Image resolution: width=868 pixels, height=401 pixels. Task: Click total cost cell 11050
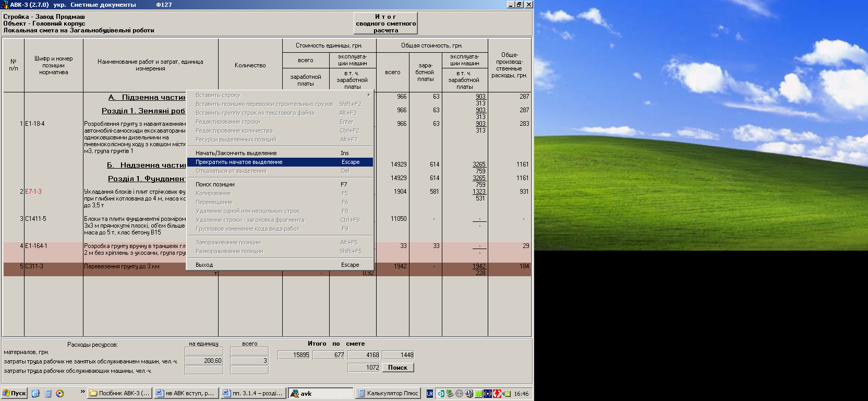(399, 219)
